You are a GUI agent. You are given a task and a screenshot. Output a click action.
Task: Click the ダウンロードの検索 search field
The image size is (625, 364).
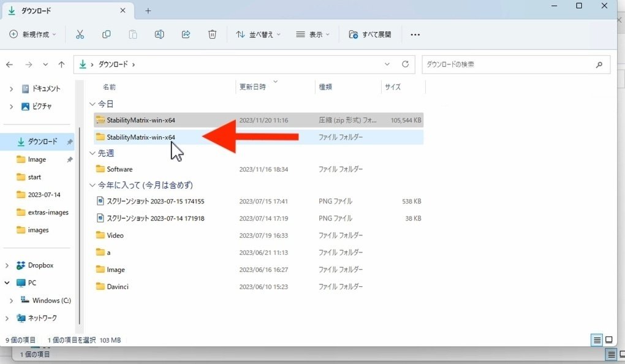[x=516, y=64]
